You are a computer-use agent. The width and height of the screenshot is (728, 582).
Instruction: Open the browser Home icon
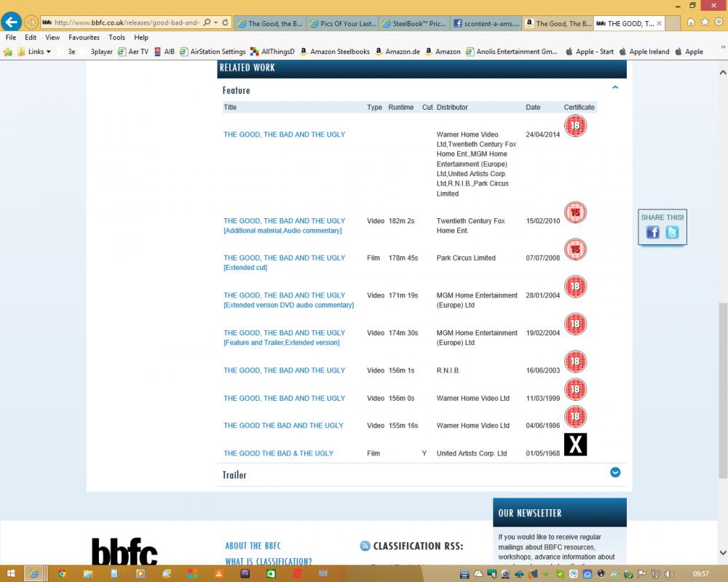691,23
